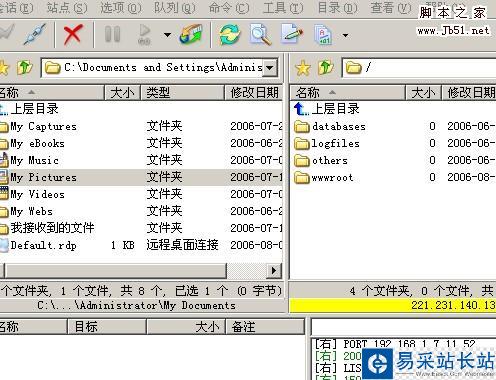The height and width of the screenshot is (380, 496).
Task: Click the remote pane star bookmark icon
Action: click(x=302, y=68)
